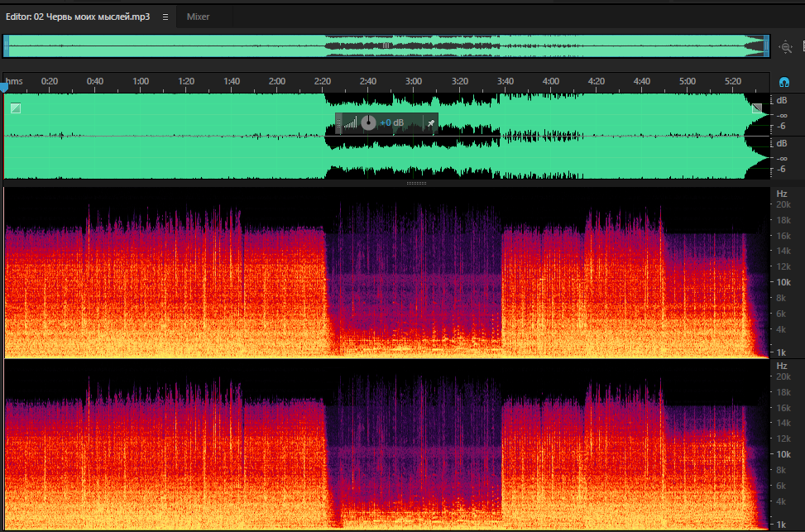Click the fade out handle on the waveform
This screenshot has width=805, height=532.
[x=757, y=108]
